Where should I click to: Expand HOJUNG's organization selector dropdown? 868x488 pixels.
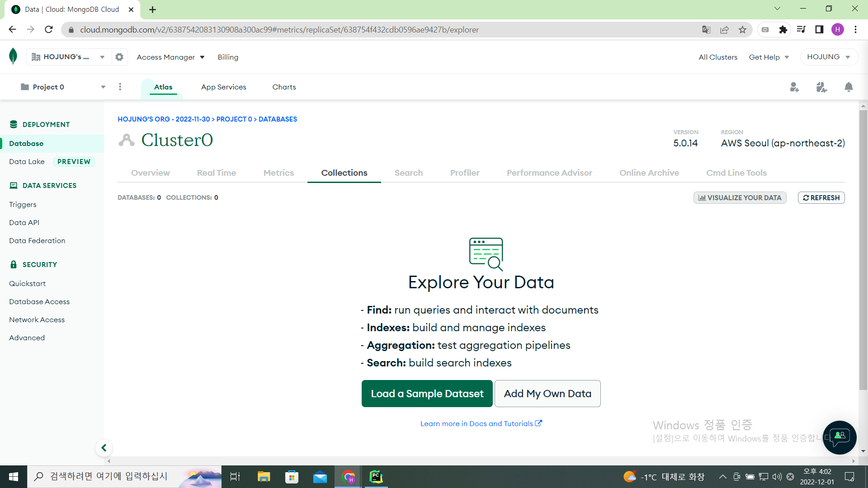click(68, 57)
